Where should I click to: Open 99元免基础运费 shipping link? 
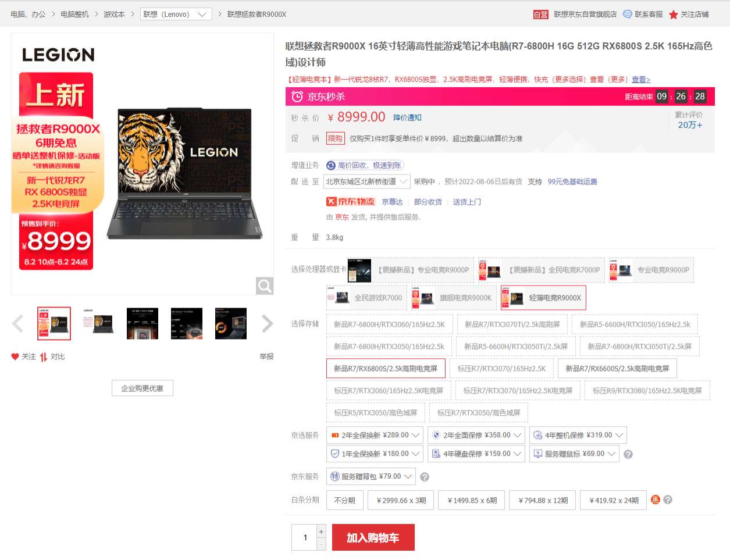click(572, 182)
